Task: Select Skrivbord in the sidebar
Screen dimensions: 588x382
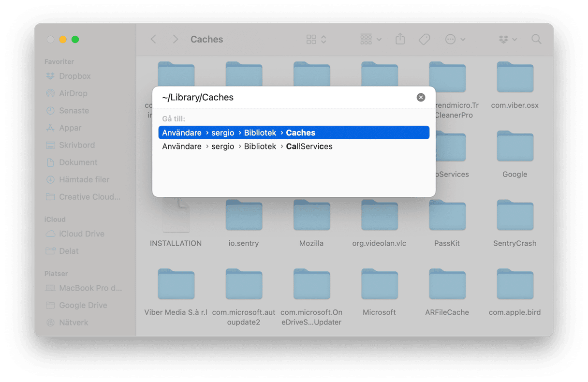Action: click(x=71, y=145)
